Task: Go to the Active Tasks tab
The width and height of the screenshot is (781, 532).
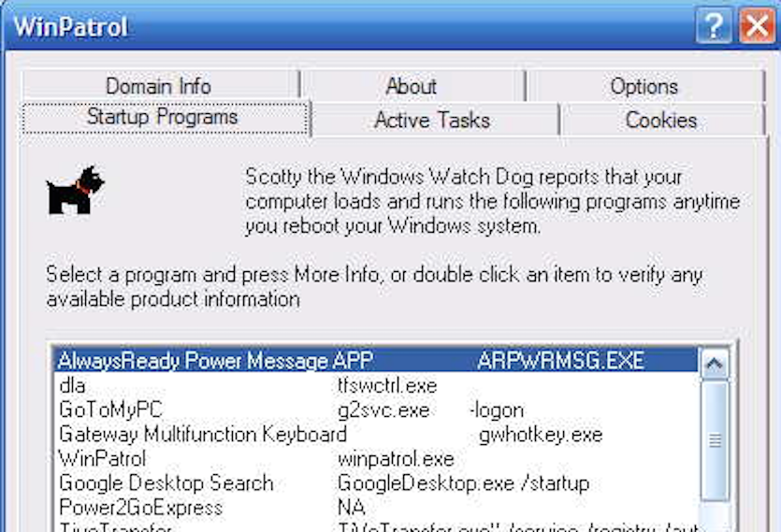Action: (x=433, y=120)
